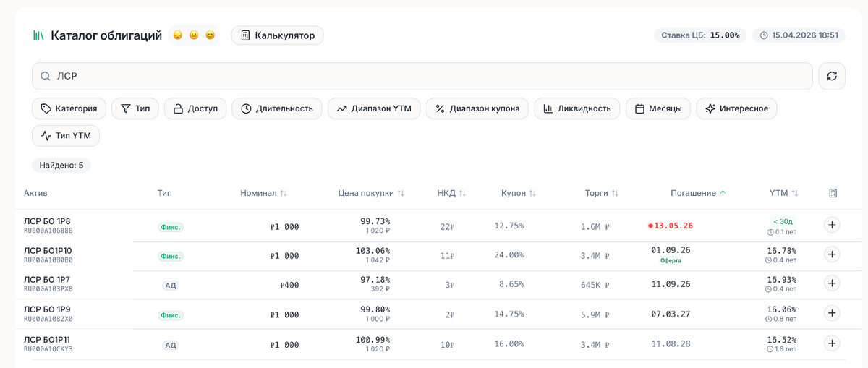This screenshot has height=368, width=868.
Task: Click the ₽400 nominal value
Action: (289, 285)
